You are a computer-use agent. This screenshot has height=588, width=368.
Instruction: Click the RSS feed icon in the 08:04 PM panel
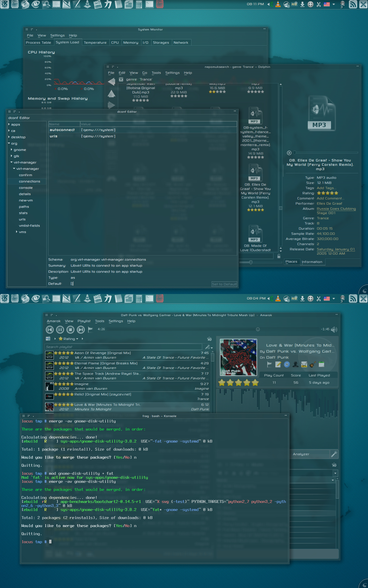coord(353,299)
